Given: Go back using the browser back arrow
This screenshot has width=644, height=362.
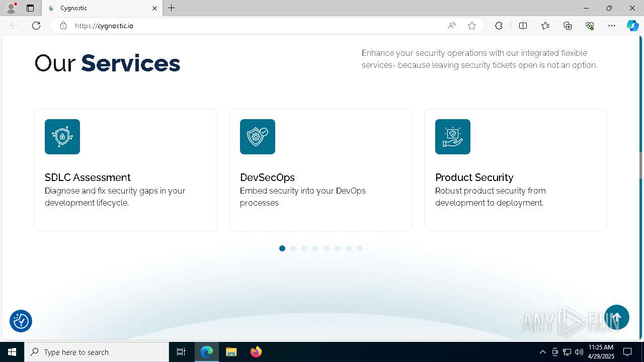Looking at the screenshot, I should point(14,26).
